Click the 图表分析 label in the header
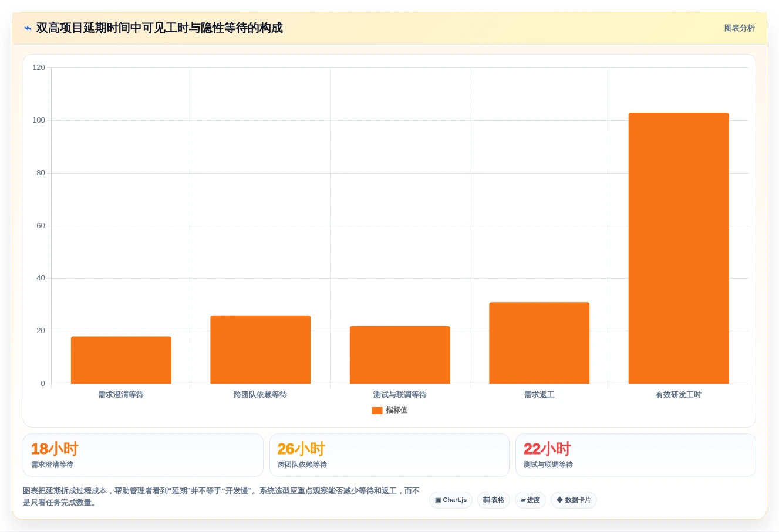This screenshot has width=779, height=532. (739, 28)
